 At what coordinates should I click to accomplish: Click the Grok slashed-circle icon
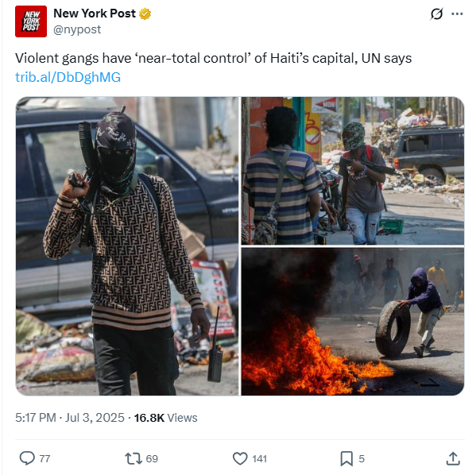coord(436,14)
